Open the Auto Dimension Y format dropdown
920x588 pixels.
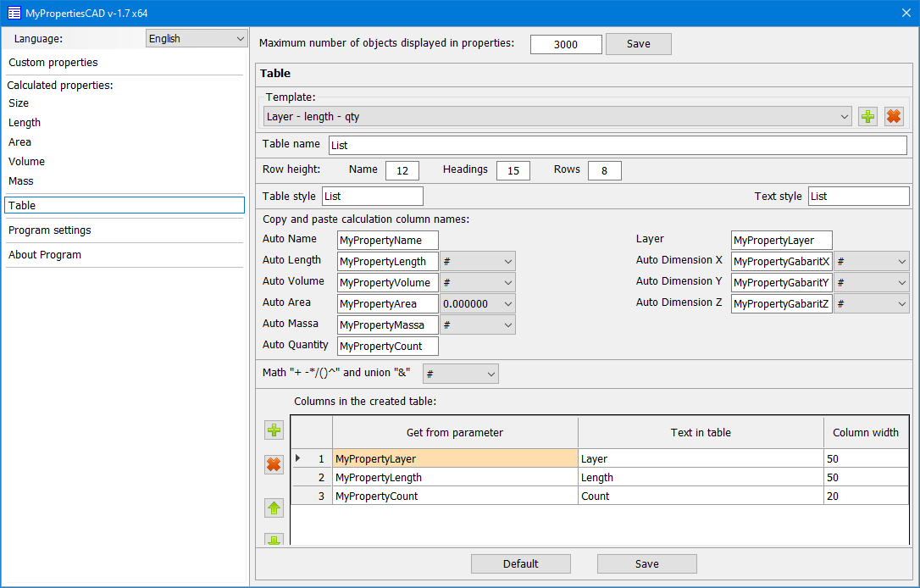872,283
